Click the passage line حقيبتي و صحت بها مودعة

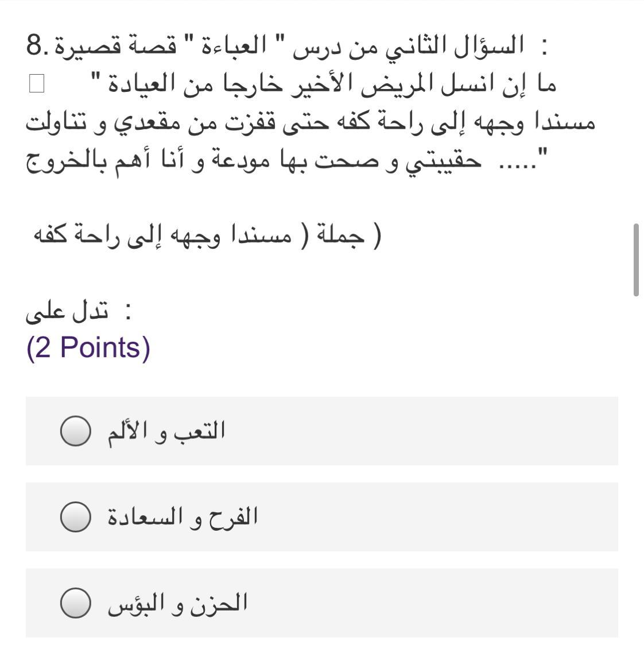287,161
